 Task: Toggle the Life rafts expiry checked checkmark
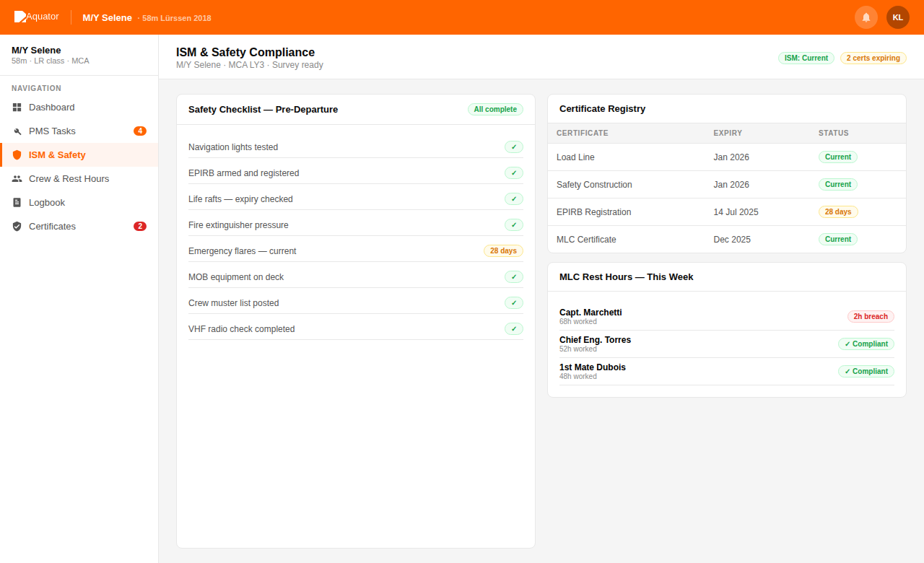514,199
